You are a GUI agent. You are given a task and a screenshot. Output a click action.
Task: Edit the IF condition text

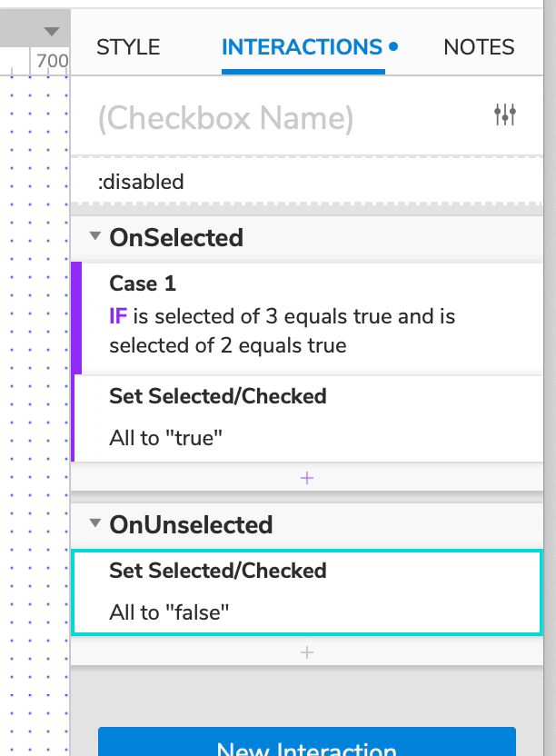click(282, 331)
